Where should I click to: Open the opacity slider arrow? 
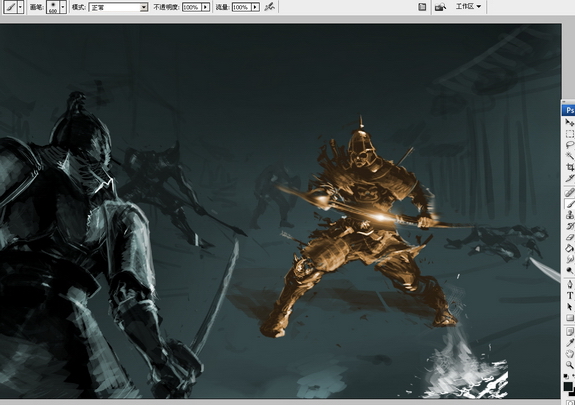tap(206, 7)
